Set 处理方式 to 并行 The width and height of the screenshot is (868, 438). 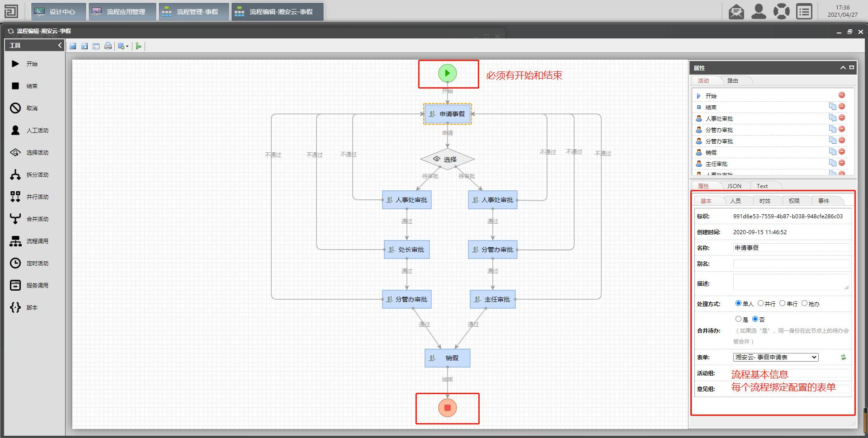760,303
